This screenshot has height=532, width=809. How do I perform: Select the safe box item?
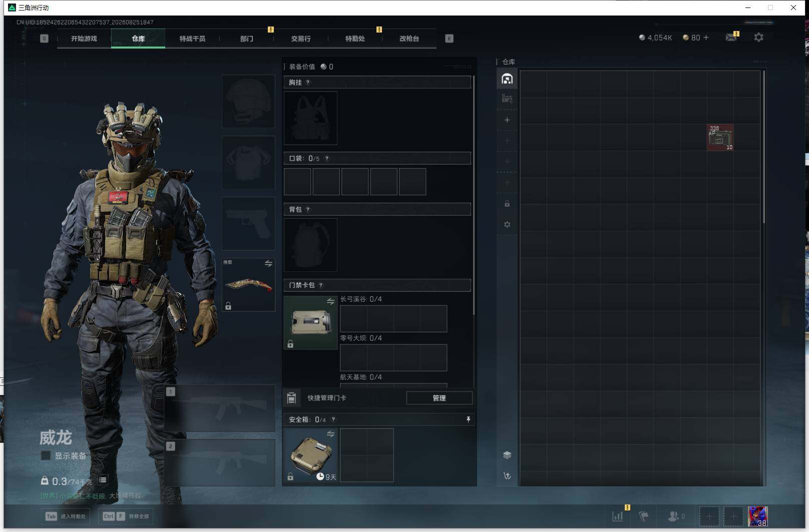point(310,455)
